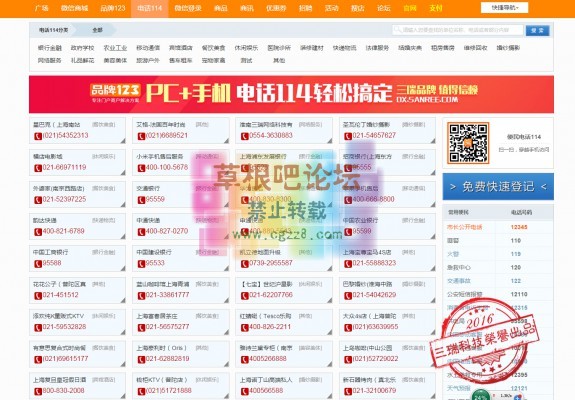The height and width of the screenshot is (400, 575).
Task: Click phone icon beside 95588
Action: coord(38,264)
